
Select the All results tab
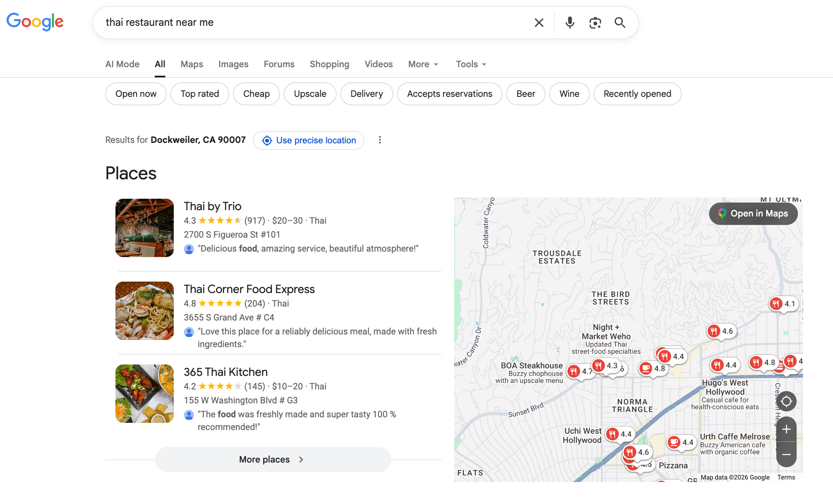pyautogui.click(x=160, y=64)
